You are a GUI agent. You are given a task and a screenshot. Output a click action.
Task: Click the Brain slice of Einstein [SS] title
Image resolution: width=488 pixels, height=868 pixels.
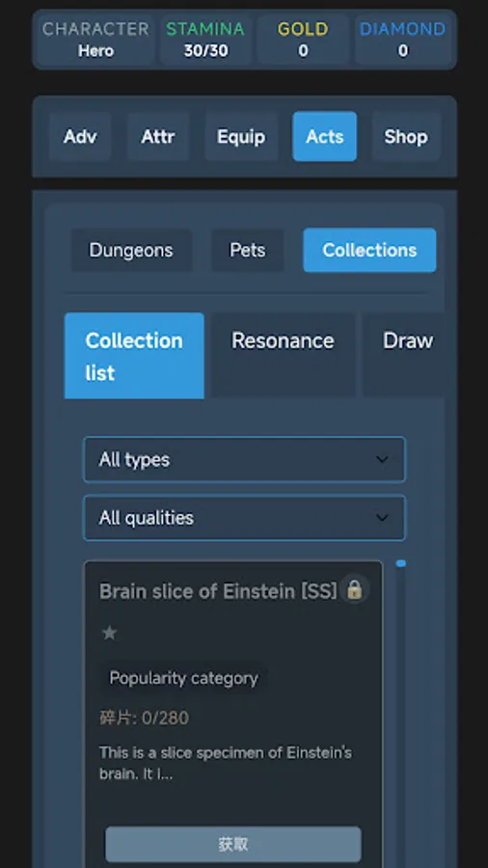218,591
